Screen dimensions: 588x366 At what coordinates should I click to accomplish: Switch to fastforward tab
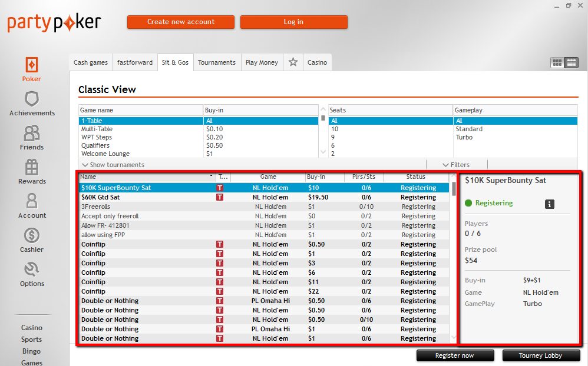tap(134, 62)
